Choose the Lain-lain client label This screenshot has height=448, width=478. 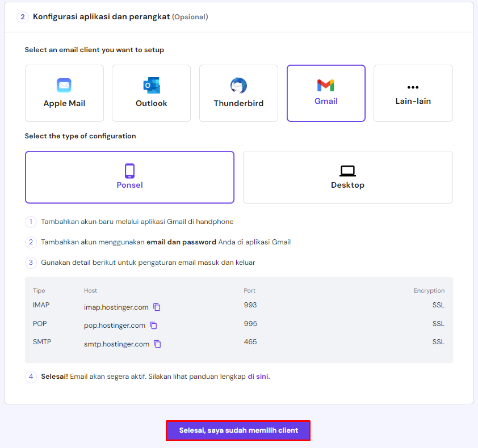click(x=413, y=102)
